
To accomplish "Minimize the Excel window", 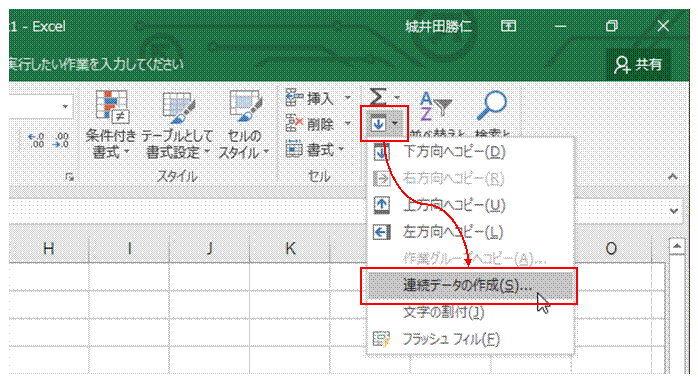I will tap(560, 27).
